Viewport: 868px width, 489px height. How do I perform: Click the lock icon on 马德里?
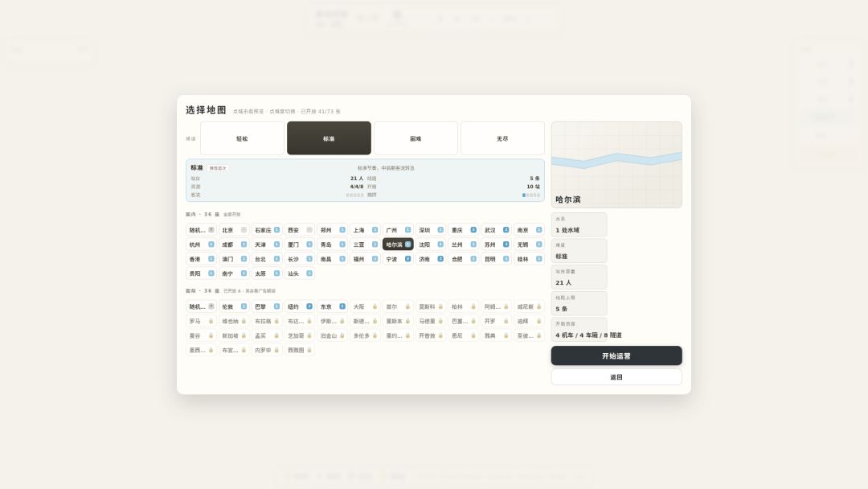tap(440, 321)
